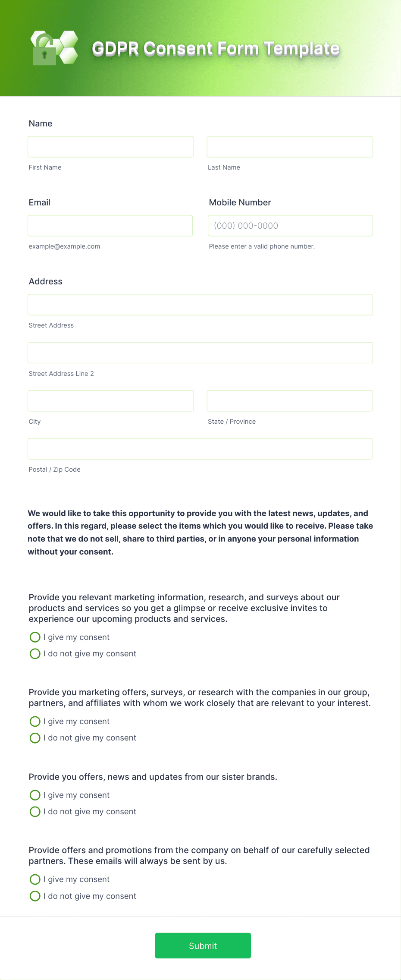401x980 pixels.
Task: Accept promotions from carefully selected partners
Action: pyautogui.click(x=35, y=879)
